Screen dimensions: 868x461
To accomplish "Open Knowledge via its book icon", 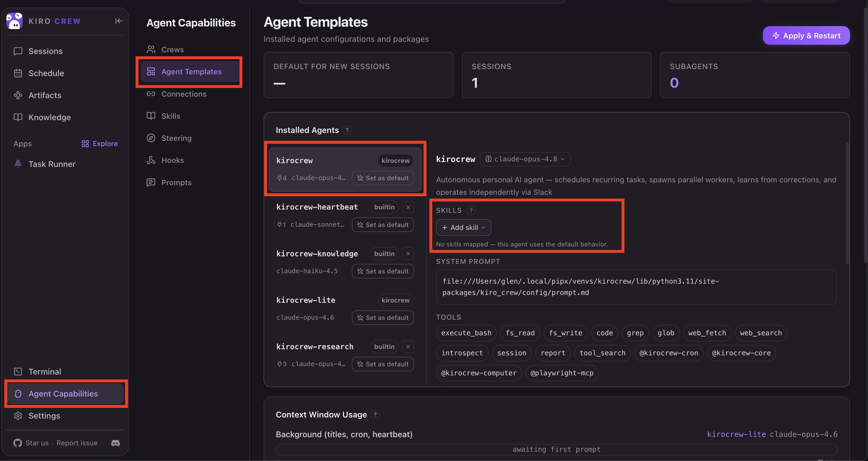I will coord(18,117).
